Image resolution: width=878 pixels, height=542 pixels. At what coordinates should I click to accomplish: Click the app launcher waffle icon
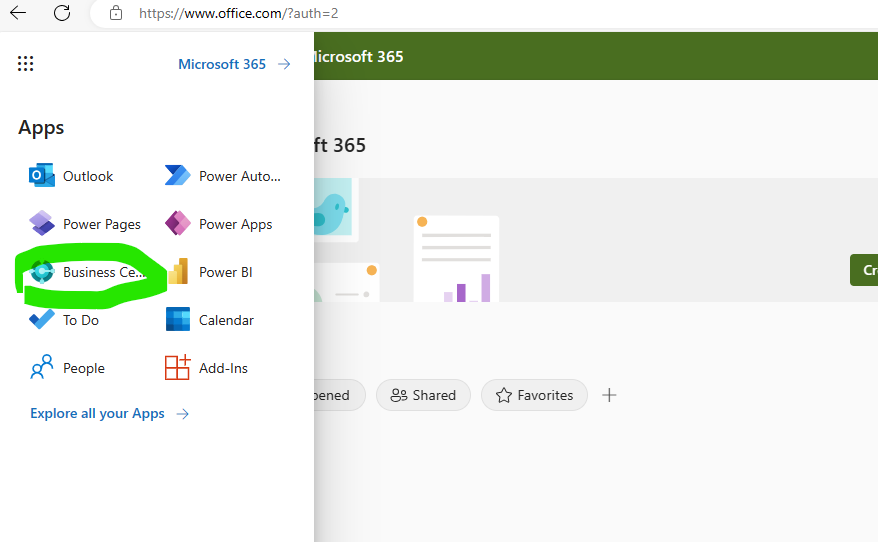pos(25,63)
